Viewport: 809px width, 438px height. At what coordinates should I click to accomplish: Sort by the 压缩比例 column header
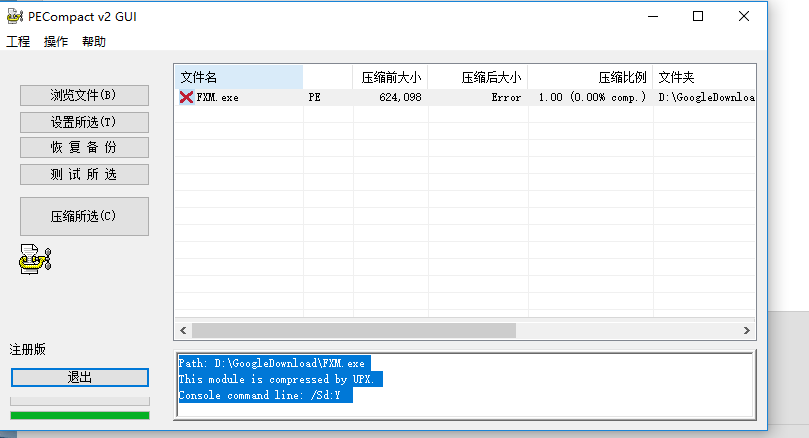coord(590,77)
